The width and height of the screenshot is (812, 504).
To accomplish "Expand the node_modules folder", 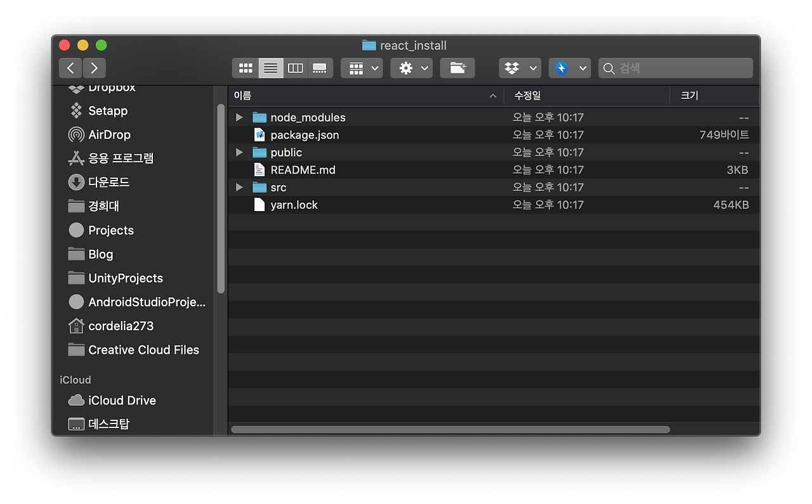I will point(239,117).
